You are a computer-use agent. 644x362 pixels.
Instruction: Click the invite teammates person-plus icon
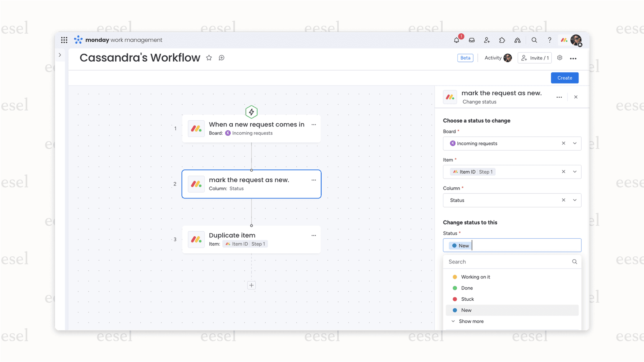pos(487,40)
